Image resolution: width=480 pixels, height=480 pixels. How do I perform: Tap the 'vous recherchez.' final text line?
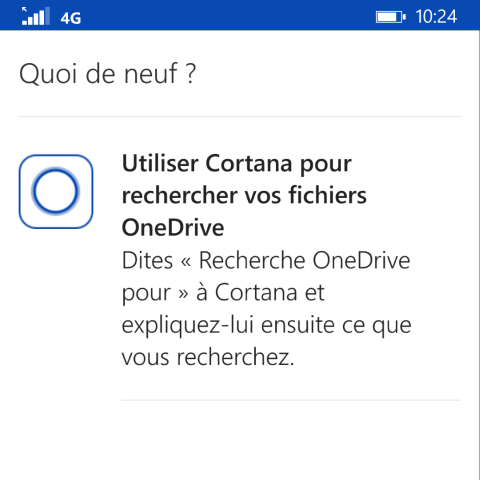pyautogui.click(x=208, y=357)
